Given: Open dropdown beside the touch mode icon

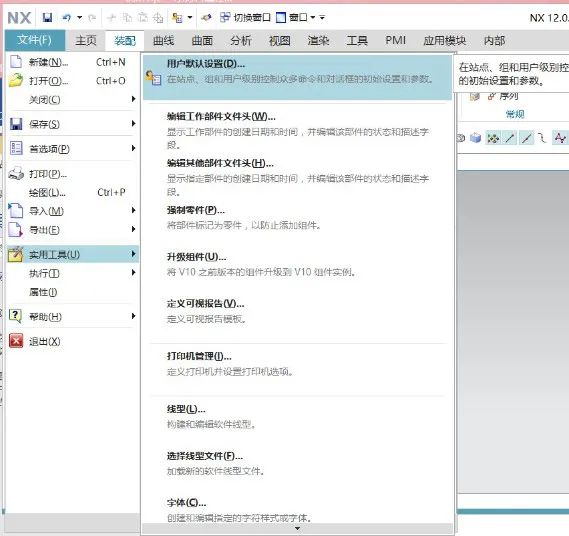Looking at the screenshot, I should pos(190,17).
